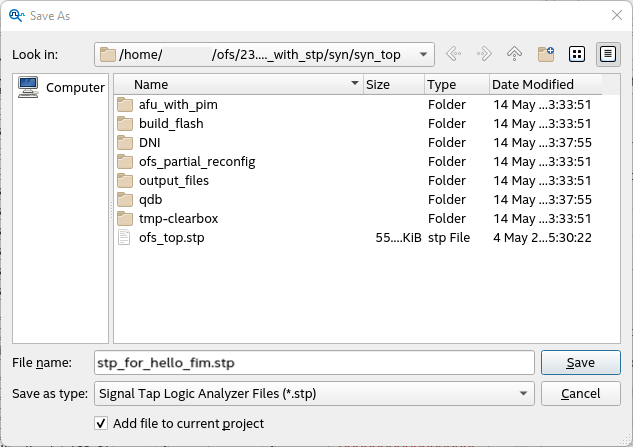
Task: Select the afu_with_pim folder
Action: tap(178, 104)
